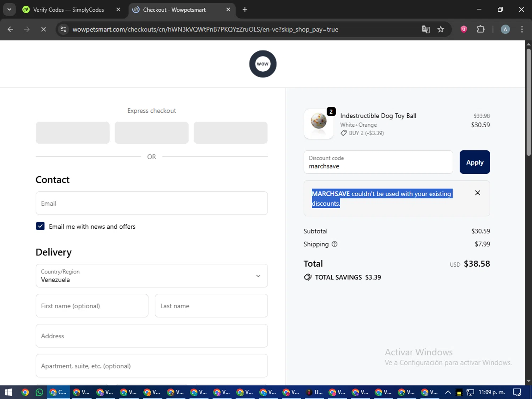The height and width of the screenshot is (399, 532).
Task: Open Chrome's three-dot menu
Action: click(522, 29)
